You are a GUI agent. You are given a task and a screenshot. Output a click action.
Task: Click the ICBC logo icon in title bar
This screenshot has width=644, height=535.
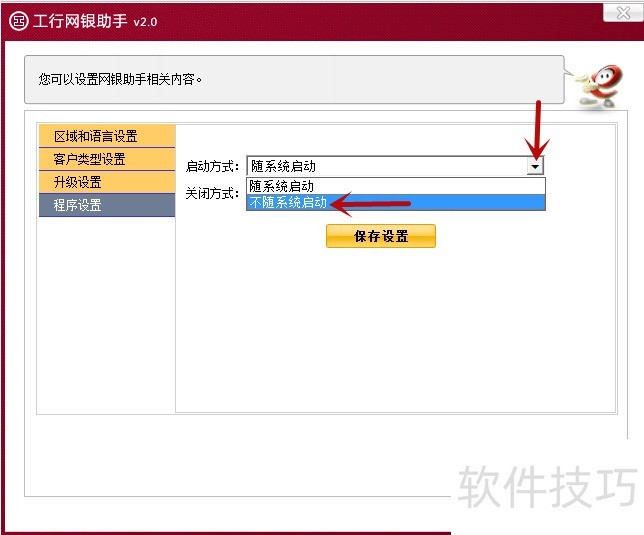(x=18, y=21)
